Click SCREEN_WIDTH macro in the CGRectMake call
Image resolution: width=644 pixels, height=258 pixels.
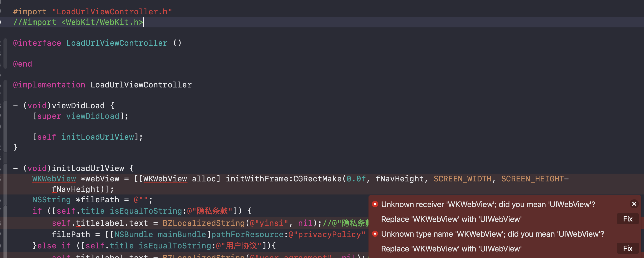tap(462, 179)
